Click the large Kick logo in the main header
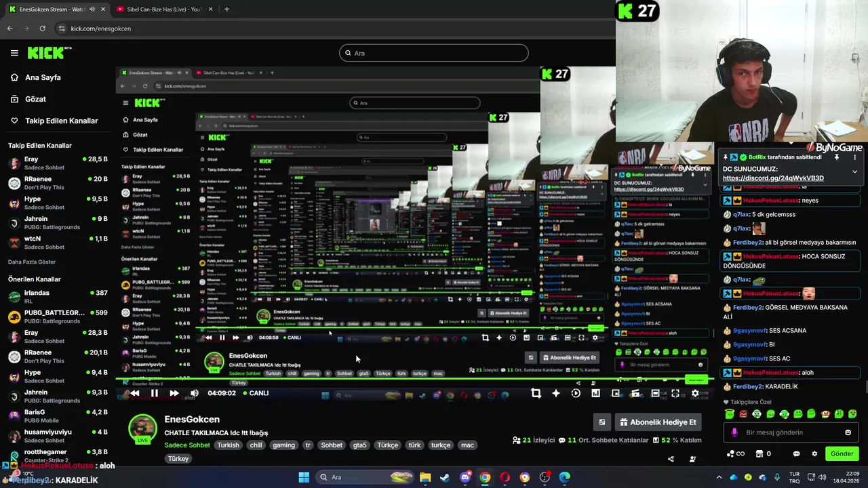The width and height of the screenshot is (868, 488). click(50, 53)
